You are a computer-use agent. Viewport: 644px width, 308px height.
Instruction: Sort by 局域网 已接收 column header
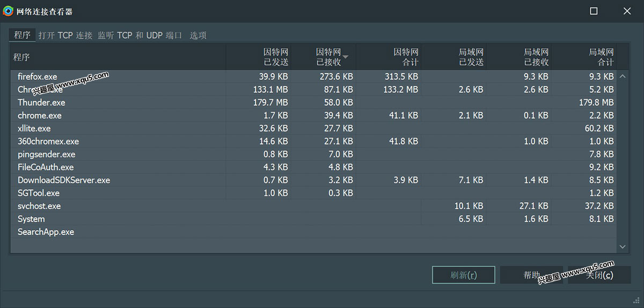coord(519,57)
